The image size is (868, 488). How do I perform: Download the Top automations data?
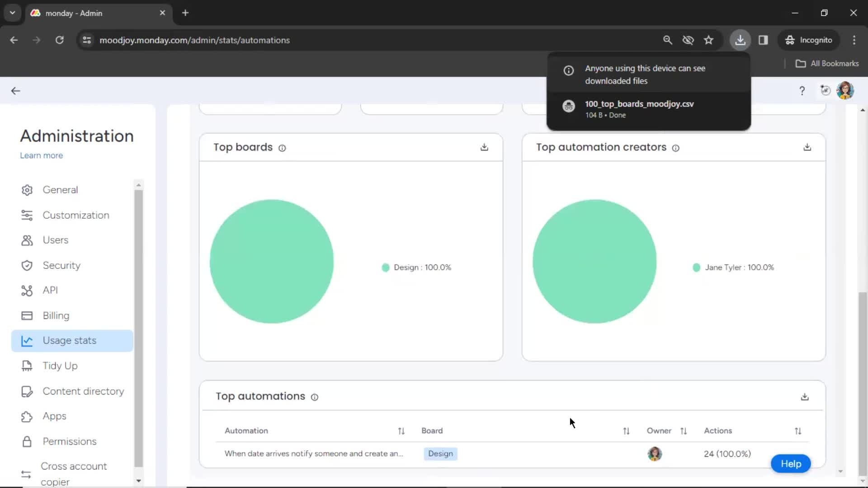(805, 396)
